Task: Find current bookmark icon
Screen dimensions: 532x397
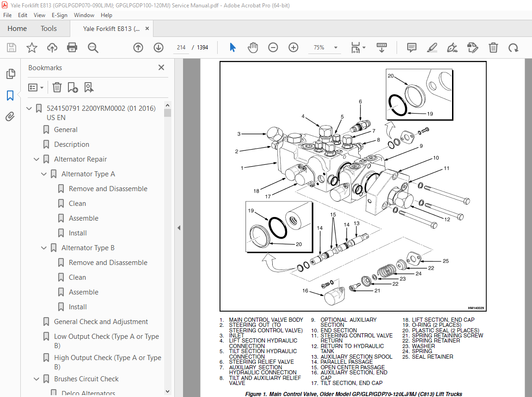Action: tap(89, 87)
